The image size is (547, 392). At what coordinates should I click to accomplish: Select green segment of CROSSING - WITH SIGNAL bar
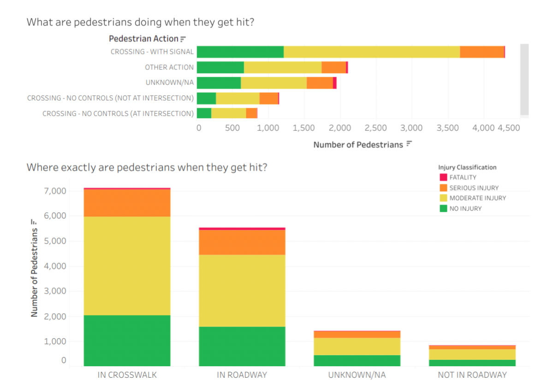240,52
